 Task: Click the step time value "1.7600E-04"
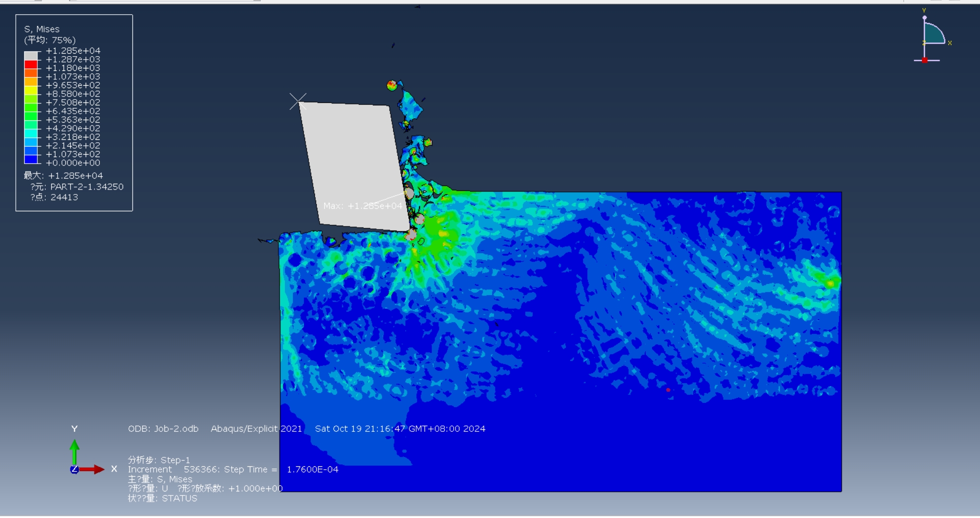(312, 470)
